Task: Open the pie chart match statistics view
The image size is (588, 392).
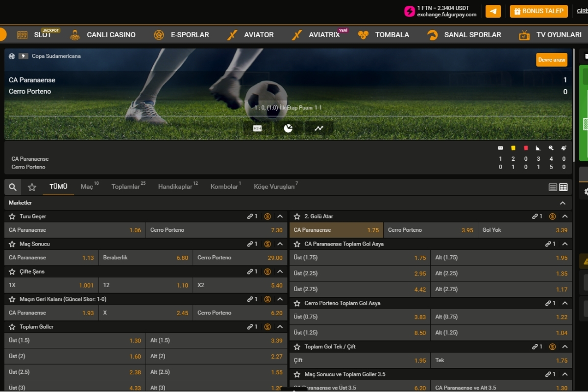Action: click(289, 127)
